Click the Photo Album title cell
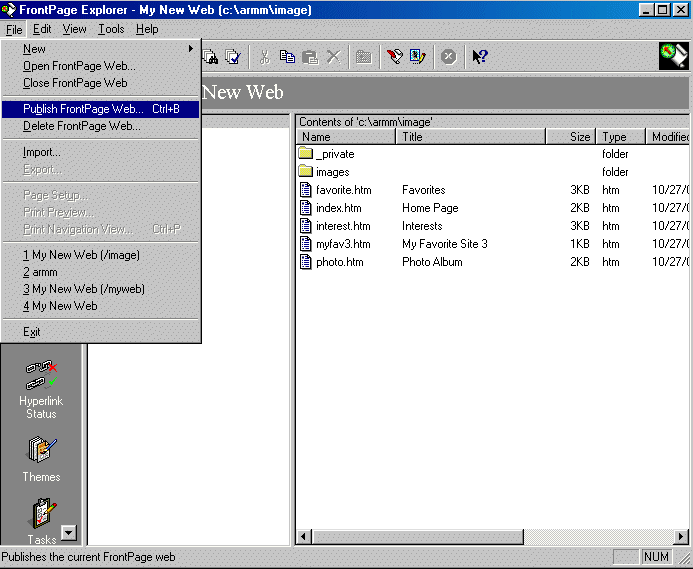The height and width of the screenshot is (569, 693). 432,262
